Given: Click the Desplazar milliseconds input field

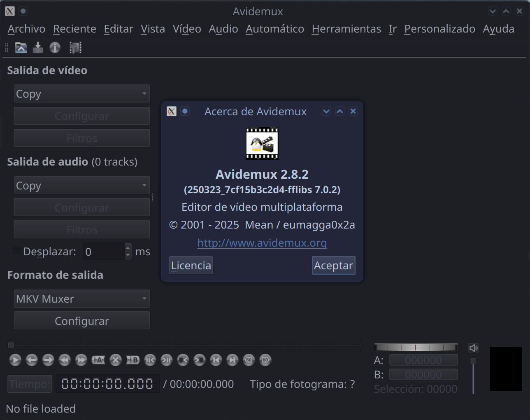Looking at the screenshot, I should click(104, 251).
